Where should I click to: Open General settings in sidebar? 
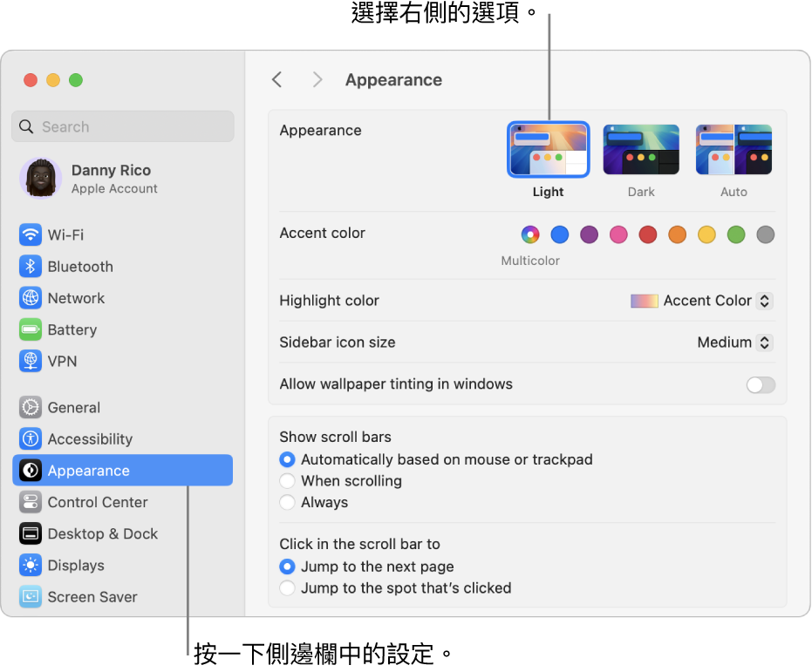[x=123, y=408]
